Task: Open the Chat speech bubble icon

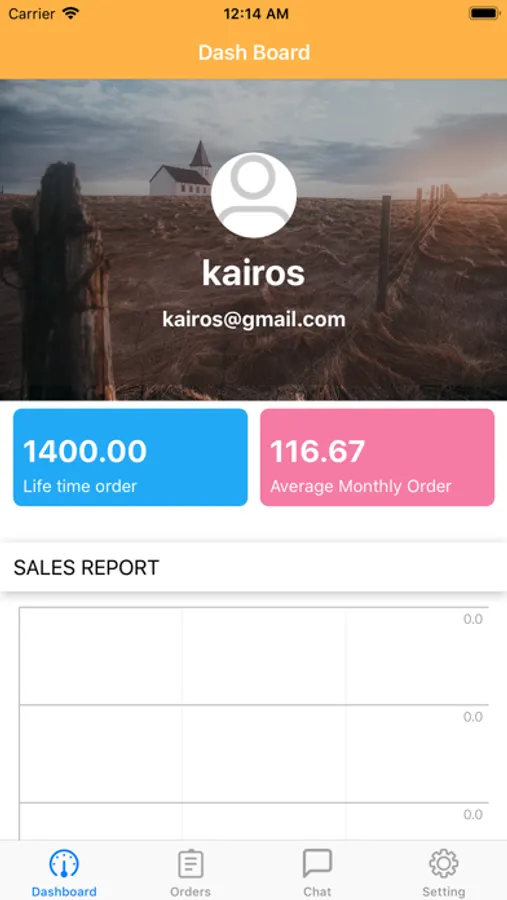Action: (x=317, y=864)
